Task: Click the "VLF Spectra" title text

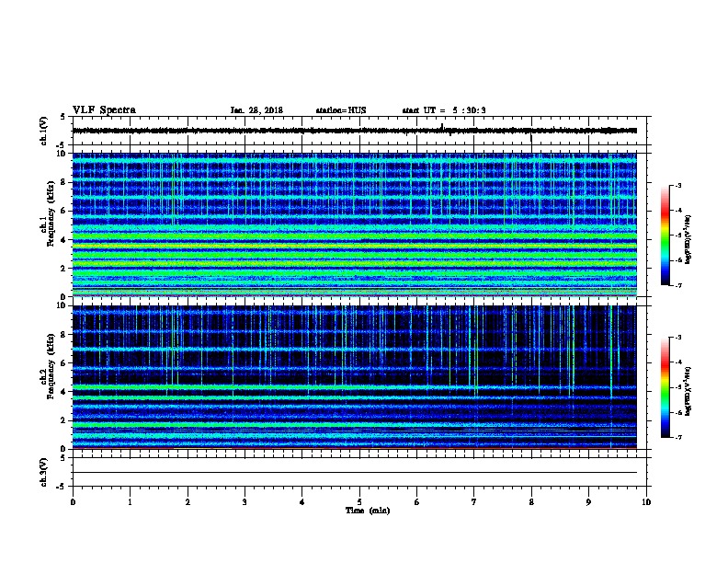Action: (x=104, y=110)
